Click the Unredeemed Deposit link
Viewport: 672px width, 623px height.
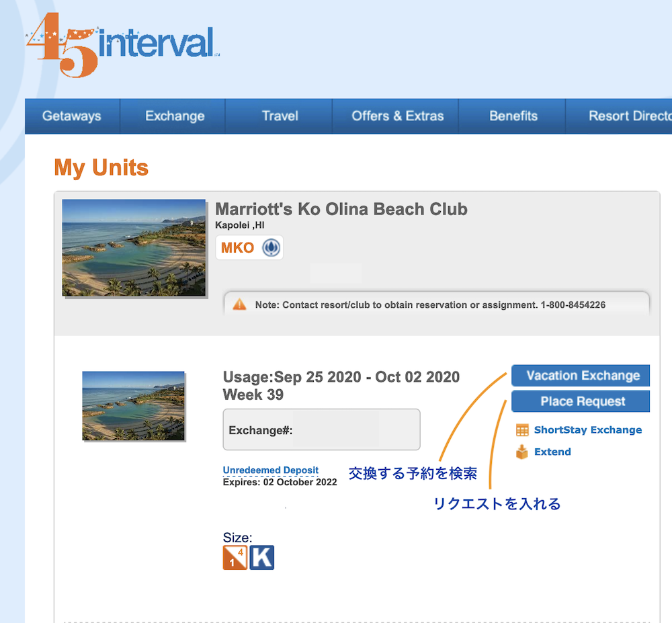coord(270,470)
